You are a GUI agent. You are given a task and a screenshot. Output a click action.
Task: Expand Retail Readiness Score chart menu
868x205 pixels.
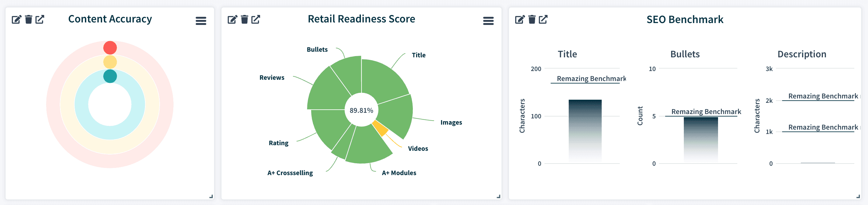(488, 21)
